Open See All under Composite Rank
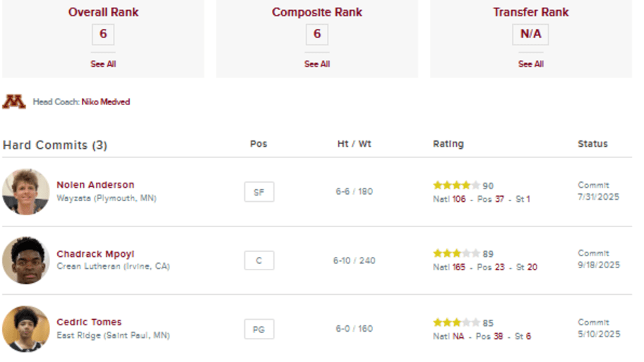This screenshot has height=362, width=644. pos(317,64)
